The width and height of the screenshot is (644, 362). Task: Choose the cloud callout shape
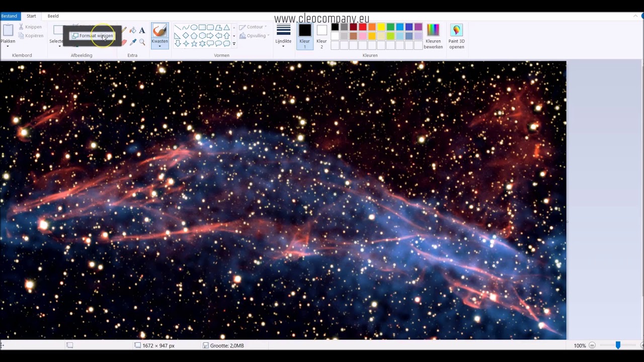coord(226,44)
